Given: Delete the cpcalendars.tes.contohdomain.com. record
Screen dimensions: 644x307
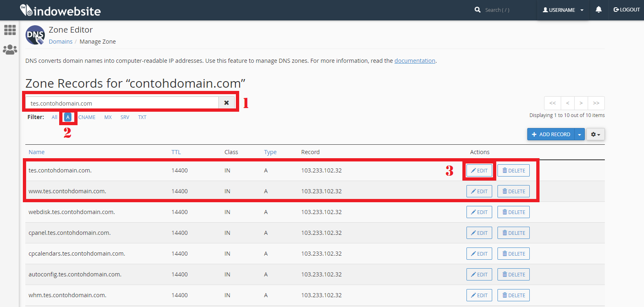Looking at the screenshot, I should (513, 254).
